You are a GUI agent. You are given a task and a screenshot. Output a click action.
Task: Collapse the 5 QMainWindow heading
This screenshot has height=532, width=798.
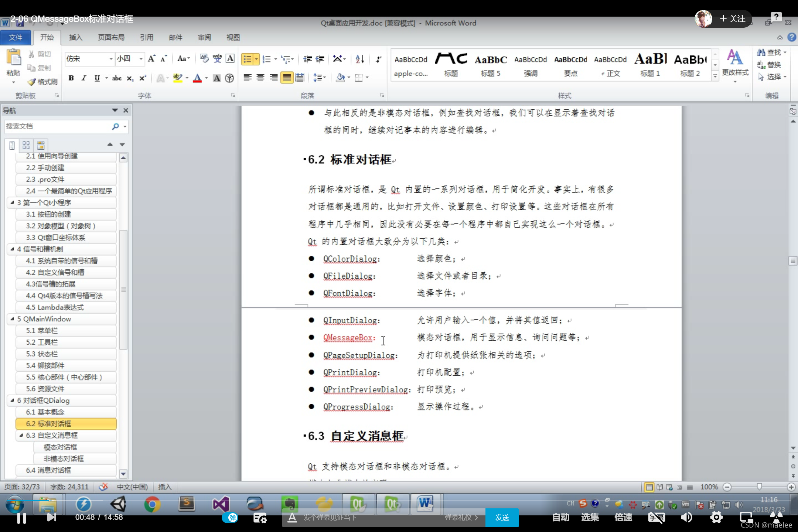pos(12,319)
